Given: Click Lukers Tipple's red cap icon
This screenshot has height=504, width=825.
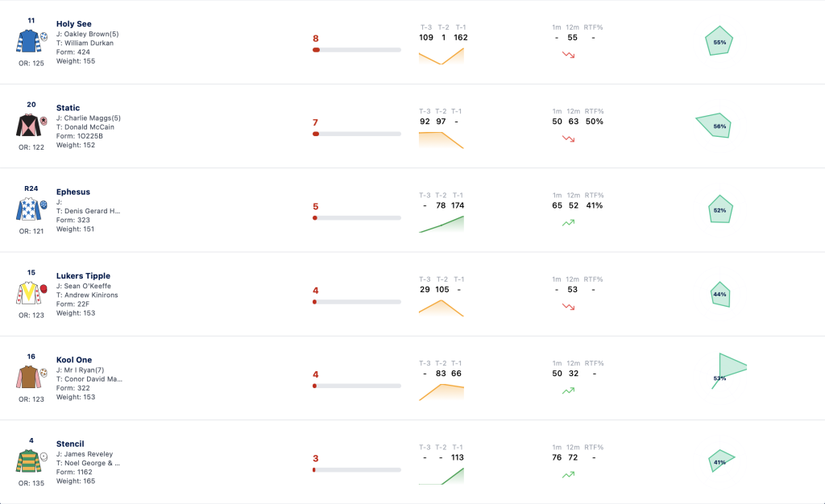Looking at the screenshot, I should (44, 288).
